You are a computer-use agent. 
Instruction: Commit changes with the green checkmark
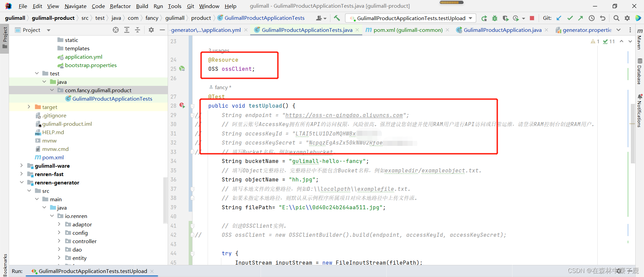coord(570,18)
